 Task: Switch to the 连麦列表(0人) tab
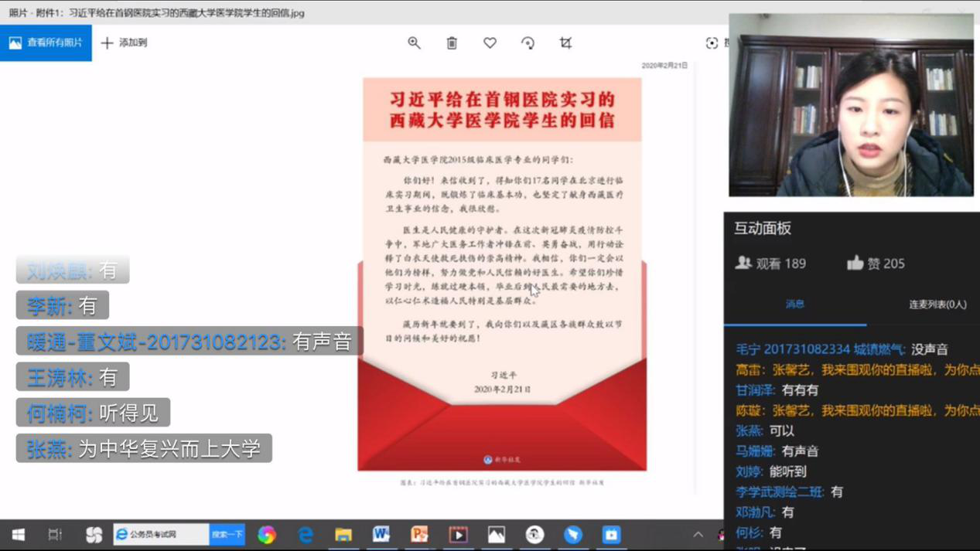[937, 304]
